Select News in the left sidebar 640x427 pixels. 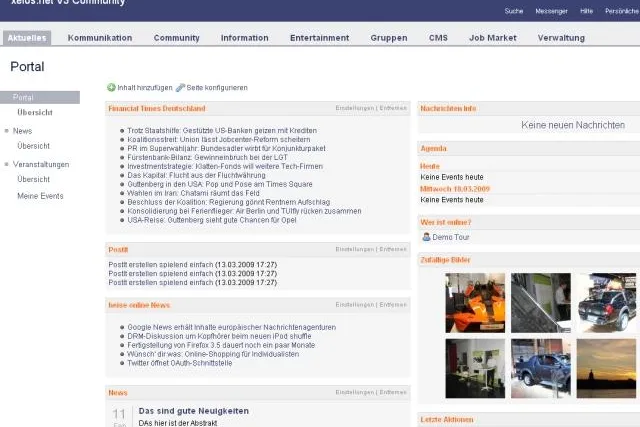pos(22,131)
